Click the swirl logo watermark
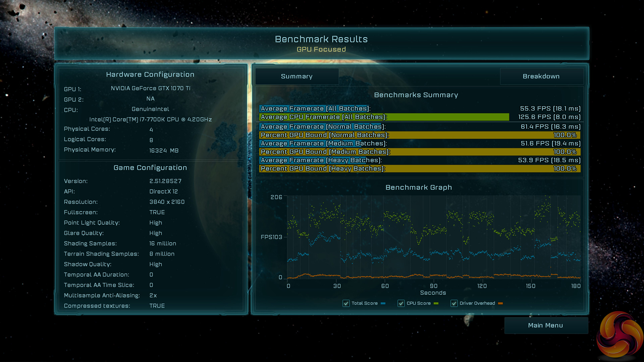This screenshot has width=644, height=362. tap(620, 335)
